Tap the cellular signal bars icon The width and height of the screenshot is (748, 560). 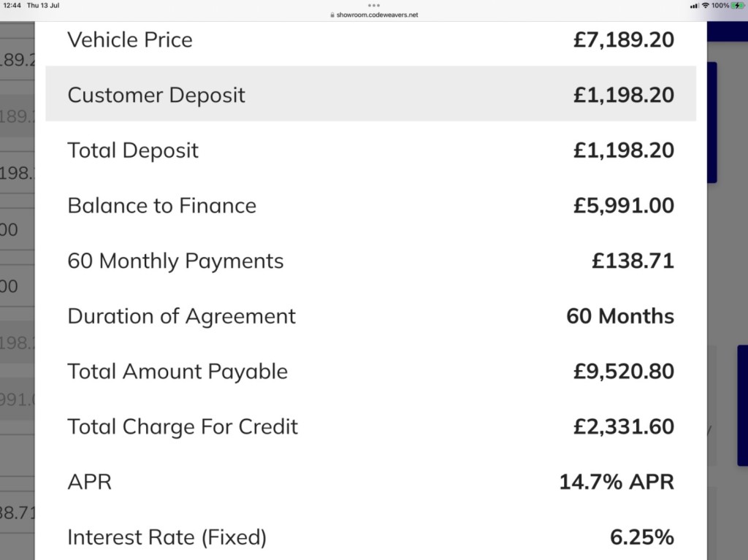pyautogui.click(x=695, y=6)
